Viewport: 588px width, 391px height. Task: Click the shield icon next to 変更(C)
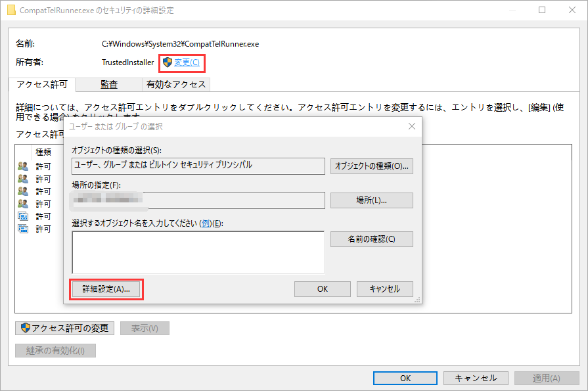(166, 62)
